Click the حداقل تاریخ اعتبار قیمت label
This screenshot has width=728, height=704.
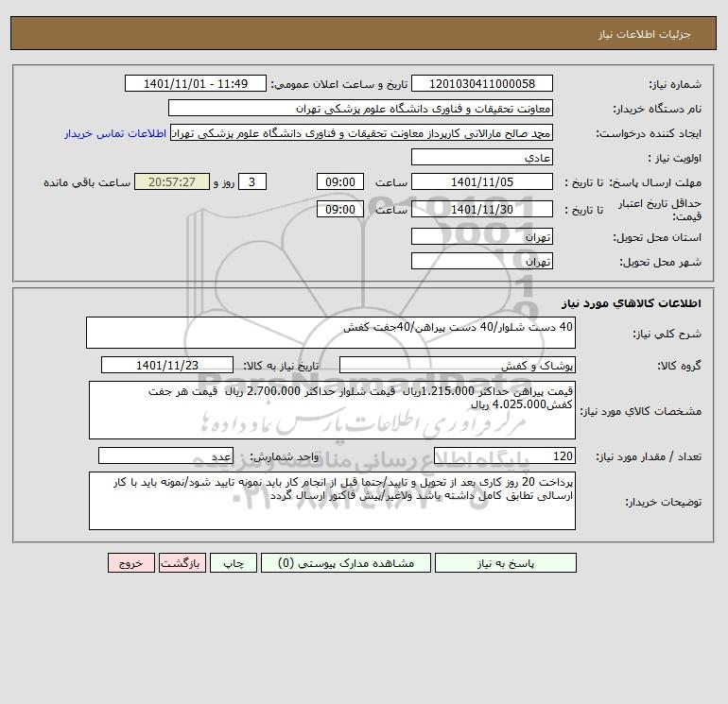(660, 210)
